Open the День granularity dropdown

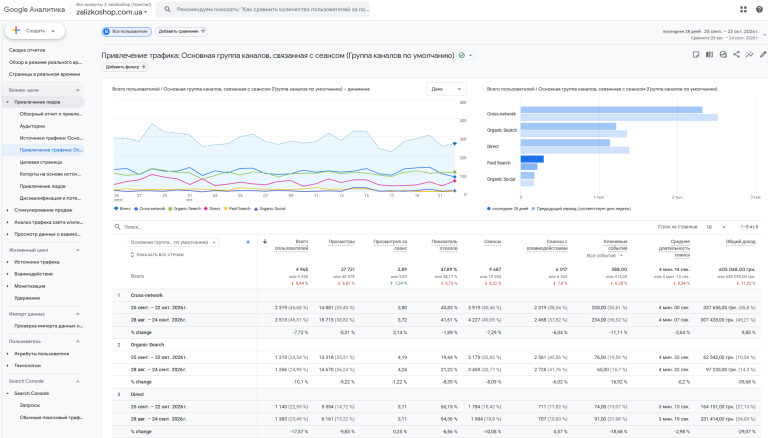coord(446,89)
